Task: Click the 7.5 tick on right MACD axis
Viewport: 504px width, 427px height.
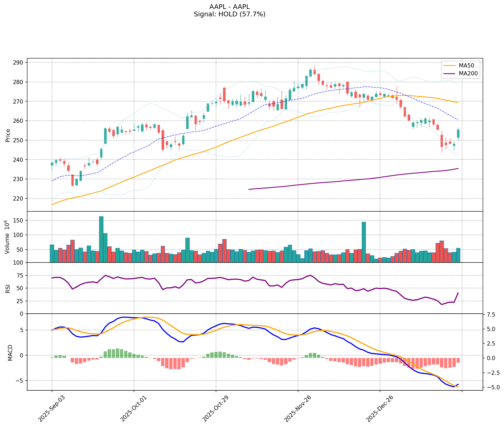Action: (x=491, y=315)
